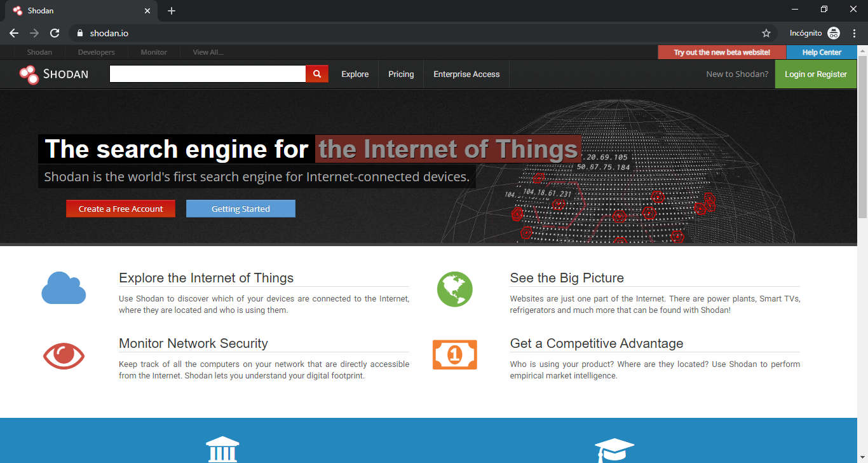Image resolution: width=868 pixels, height=463 pixels.
Task: Click Get a Competitive Advantage heading
Action: [x=597, y=343]
